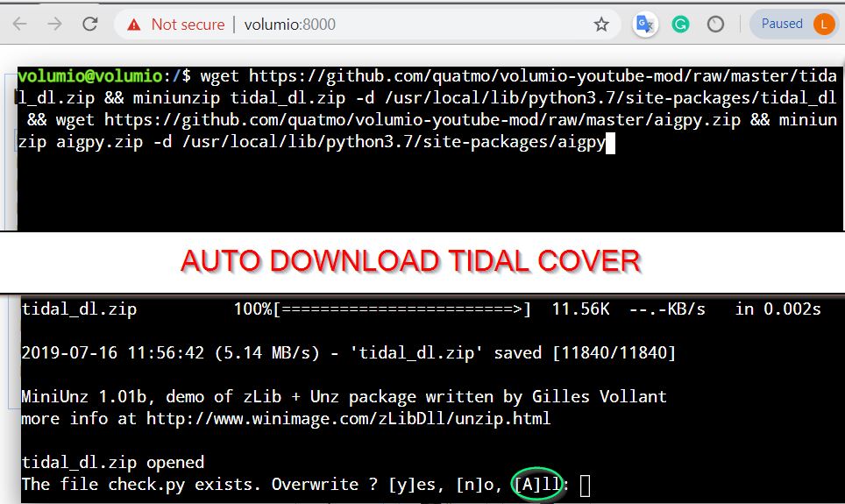Click the grey circular extension icon

coord(715,25)
